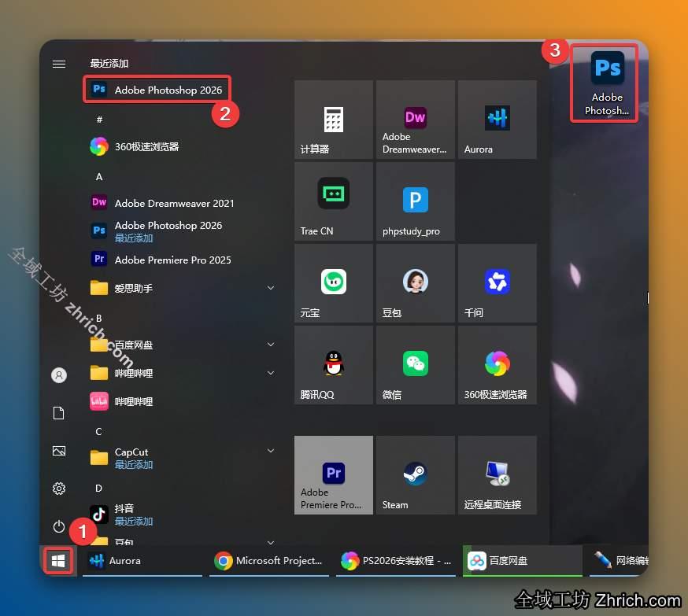Open the 元宝 tile
Image resolution: width=688 pixels, height=616 pixels.
(x=334, y=283)
